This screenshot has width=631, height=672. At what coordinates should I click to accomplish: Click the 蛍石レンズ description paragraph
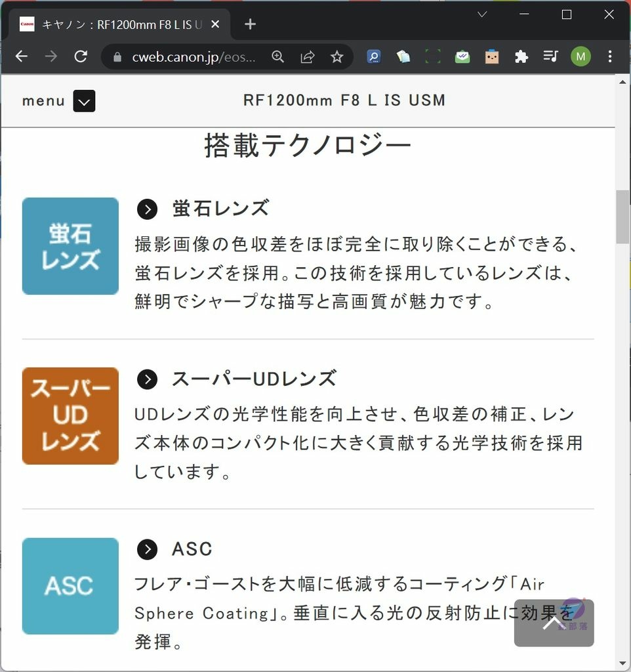pyautogui.click(x=356, y=273)
